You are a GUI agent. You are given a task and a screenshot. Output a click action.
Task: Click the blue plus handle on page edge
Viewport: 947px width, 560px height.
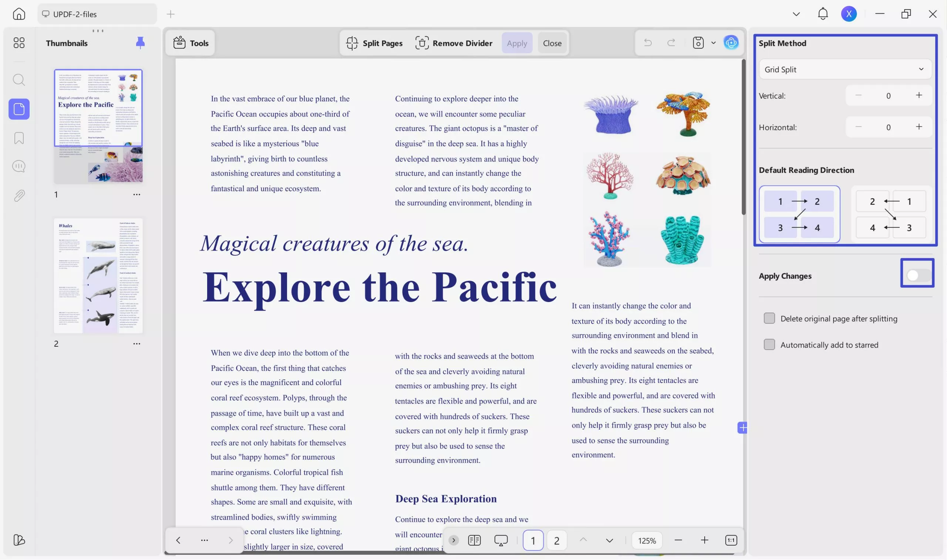[742, 428]
